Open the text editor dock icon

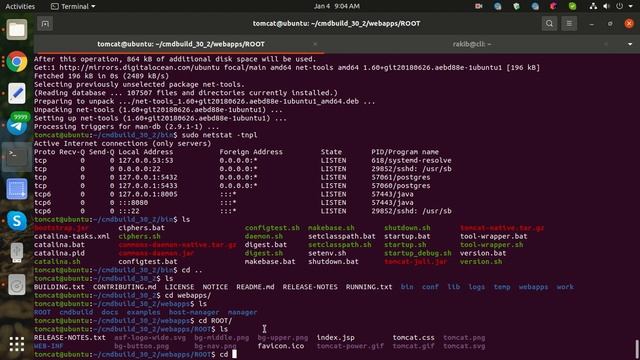17,93
